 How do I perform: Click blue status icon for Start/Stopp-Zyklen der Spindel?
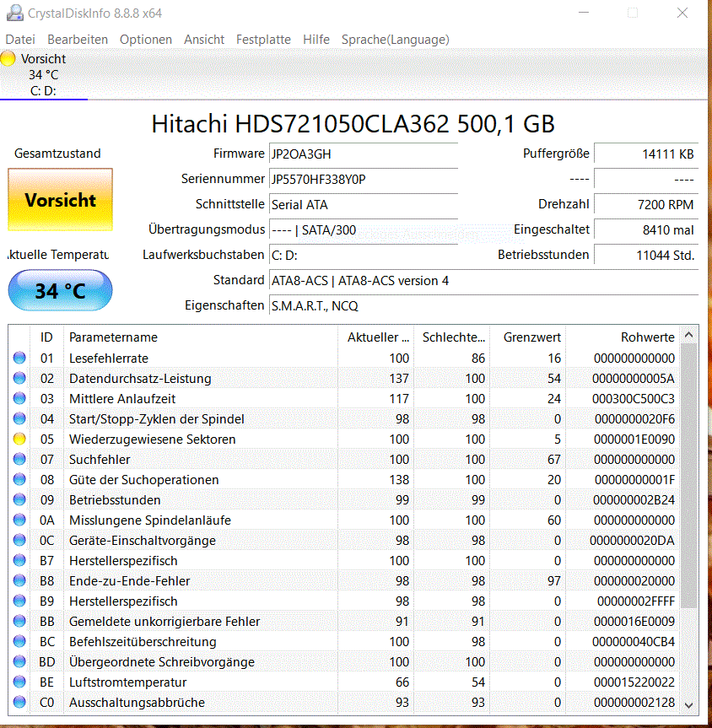[x=19, y=418]
